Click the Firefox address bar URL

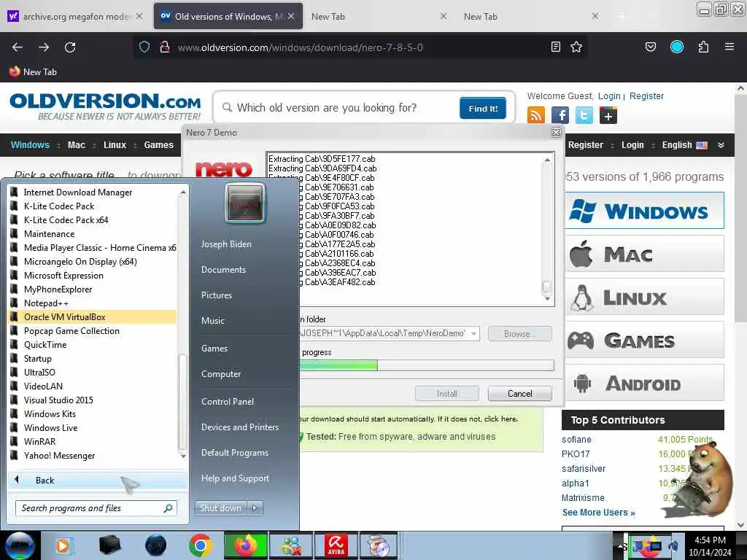pos(300,47)
